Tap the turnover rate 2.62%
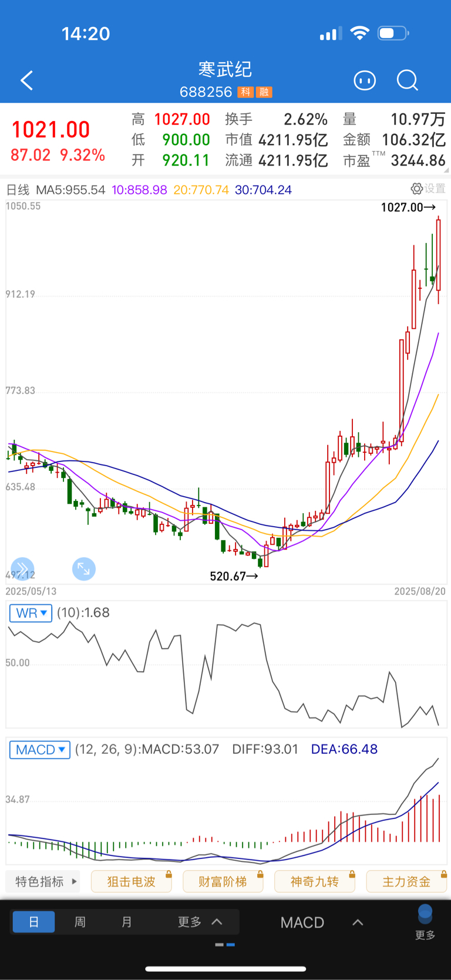 tap(306, 119)
